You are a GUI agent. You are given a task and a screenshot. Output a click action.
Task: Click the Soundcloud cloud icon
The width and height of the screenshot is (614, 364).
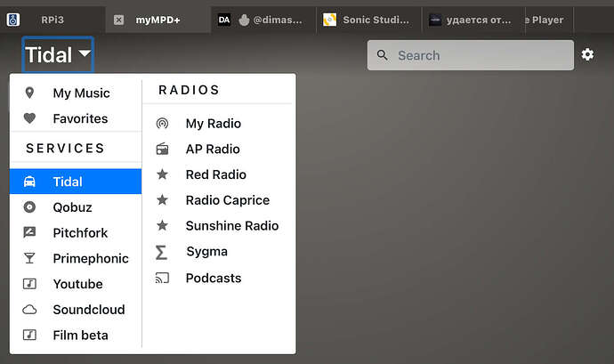[29, 310]
